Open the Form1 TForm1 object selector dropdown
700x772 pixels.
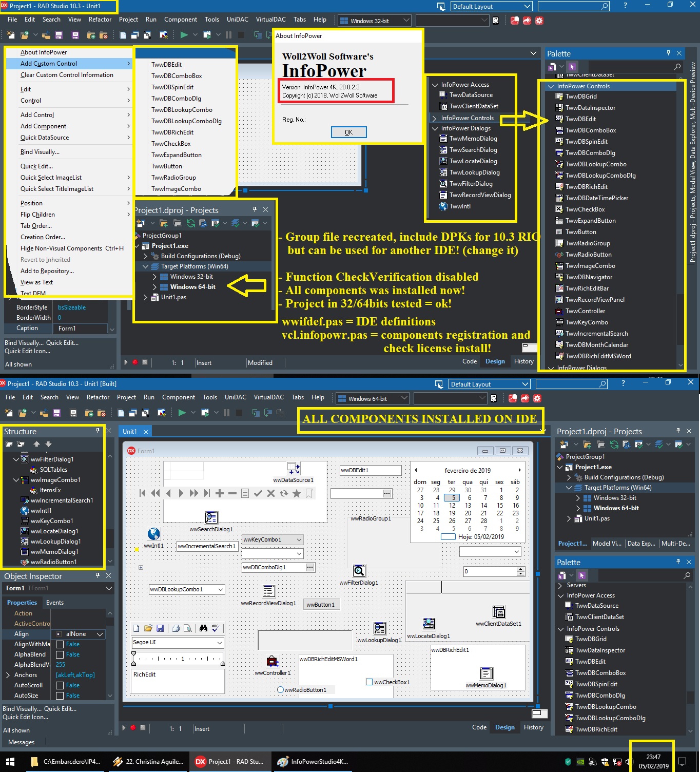click(x=109, y=588)
